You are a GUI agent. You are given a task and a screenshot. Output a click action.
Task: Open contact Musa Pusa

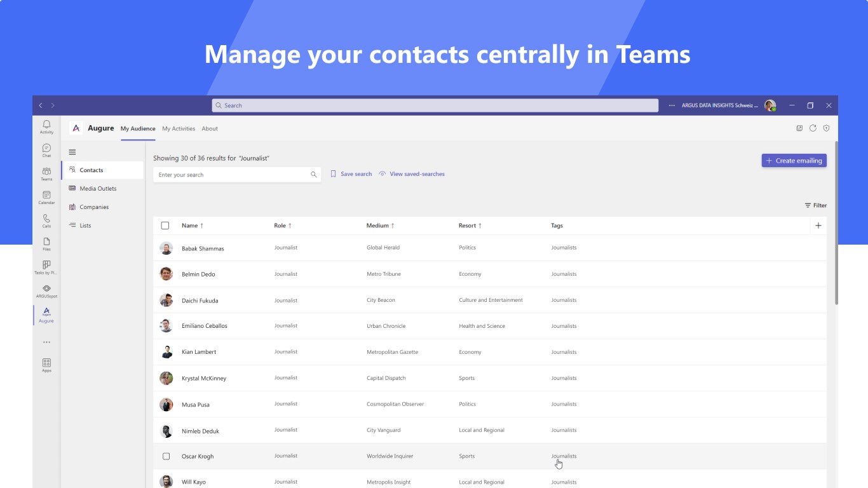point(196,405)
